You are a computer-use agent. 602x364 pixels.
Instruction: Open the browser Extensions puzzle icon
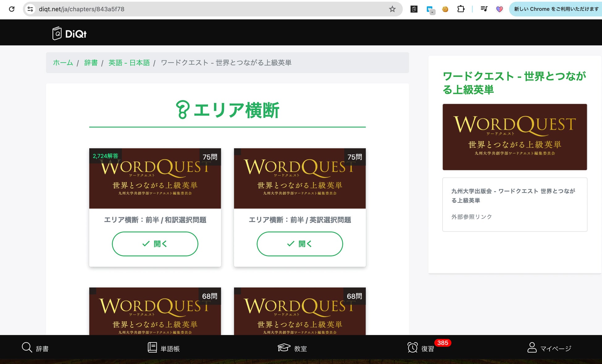[461, 9]
